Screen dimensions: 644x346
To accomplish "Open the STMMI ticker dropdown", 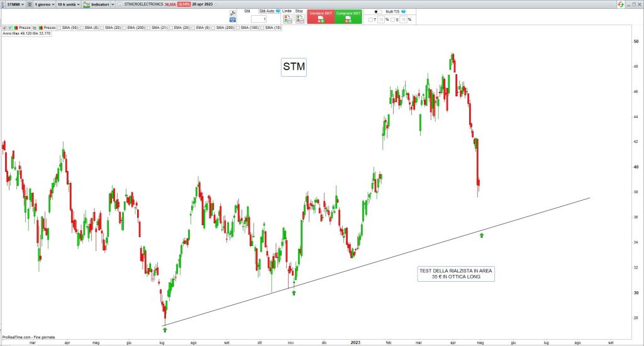I will pyautogui.click(x=15, y=4).
